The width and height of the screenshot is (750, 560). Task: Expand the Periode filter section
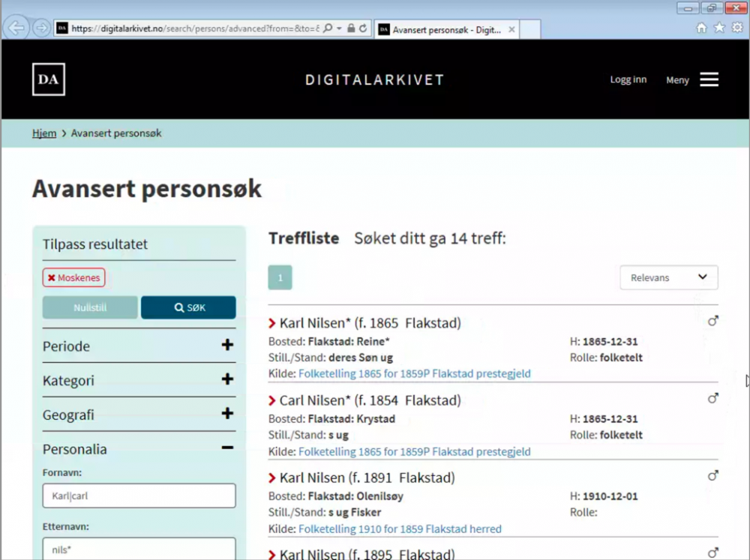(x=227, y=346)
